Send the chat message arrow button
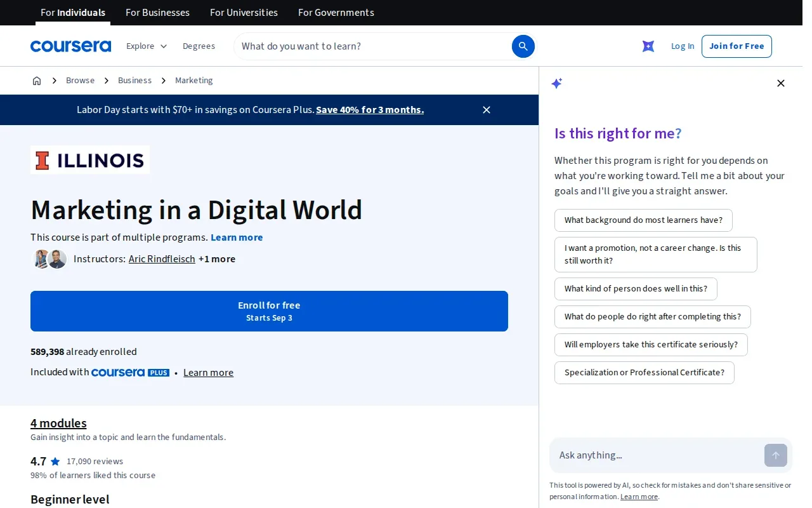The image size is (812, 508). point(776,455)
